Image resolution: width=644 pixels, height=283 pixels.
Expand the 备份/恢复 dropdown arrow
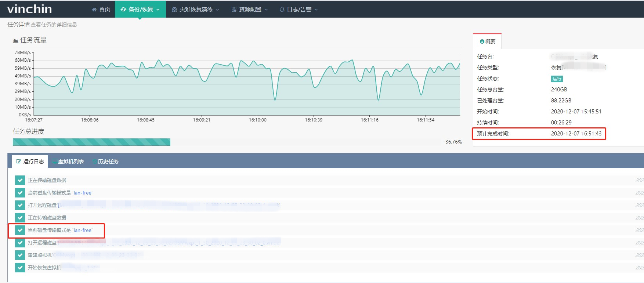coord(158,10)
